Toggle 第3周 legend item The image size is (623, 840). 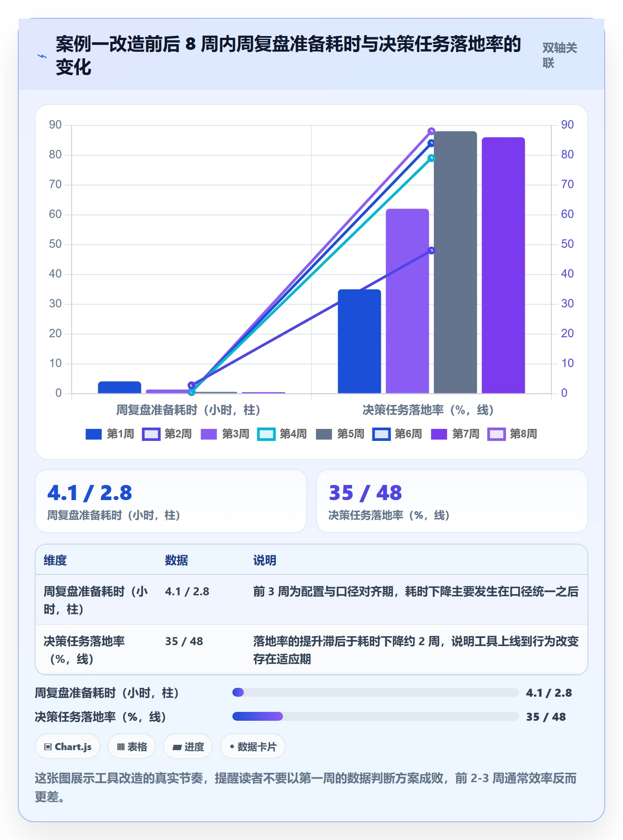(x=225, y=434)
